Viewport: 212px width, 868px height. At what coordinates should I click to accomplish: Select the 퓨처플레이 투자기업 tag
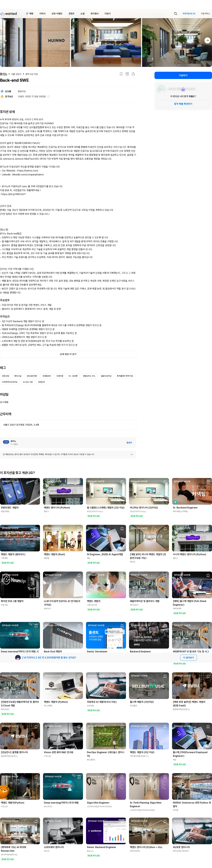[x=125, y=376]
